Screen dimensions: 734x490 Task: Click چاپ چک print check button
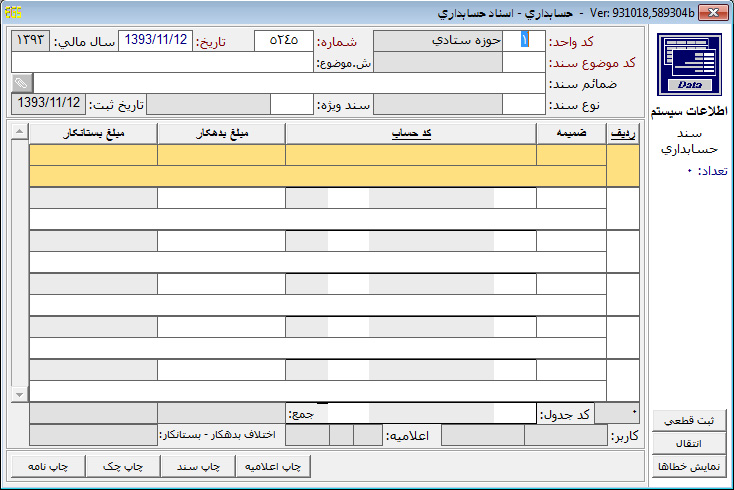[x=123, y=466]
